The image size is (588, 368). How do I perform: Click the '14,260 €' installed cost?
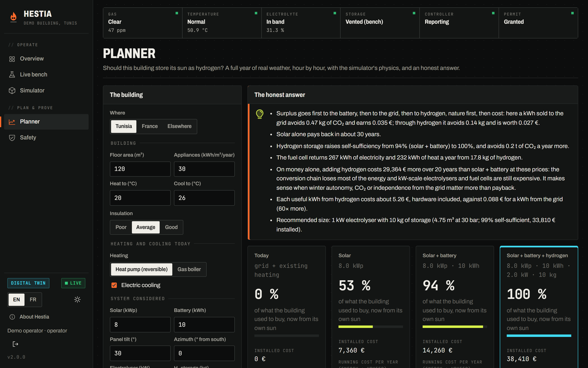click(437, 350)
